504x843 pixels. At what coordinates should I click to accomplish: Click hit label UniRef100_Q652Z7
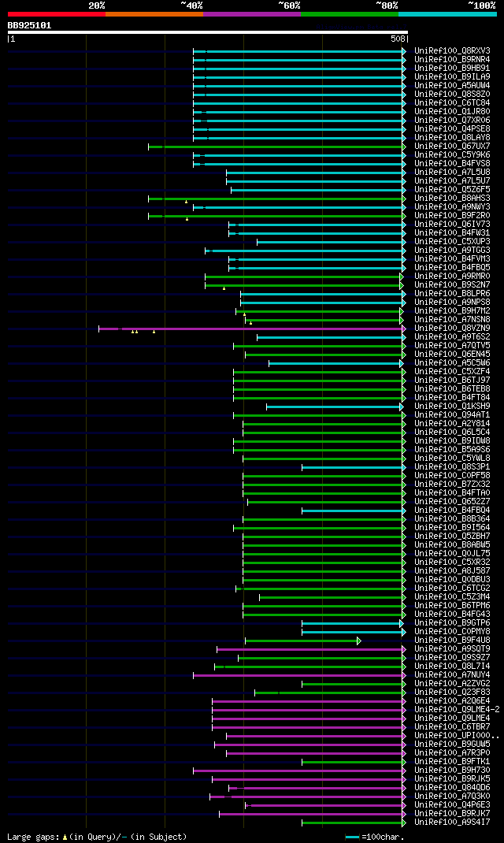[x=452, y=502]
